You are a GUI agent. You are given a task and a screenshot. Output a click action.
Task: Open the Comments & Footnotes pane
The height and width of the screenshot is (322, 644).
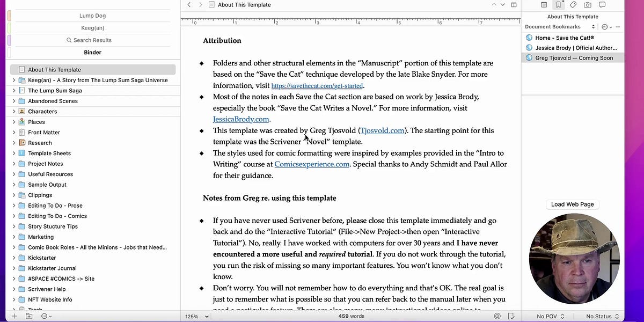click(x=602, y=5)
